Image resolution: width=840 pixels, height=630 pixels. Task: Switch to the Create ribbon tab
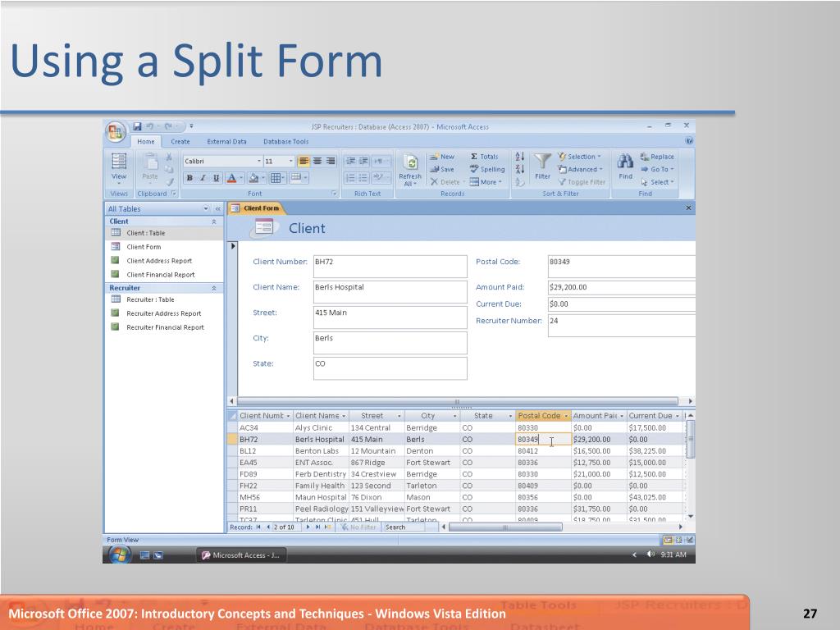180,141
